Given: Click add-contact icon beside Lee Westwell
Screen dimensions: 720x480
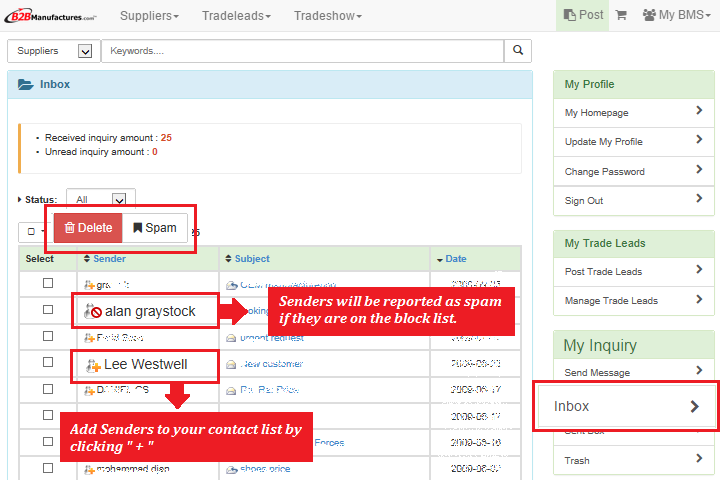Looking at the screenshot, I should click(94, 365).
